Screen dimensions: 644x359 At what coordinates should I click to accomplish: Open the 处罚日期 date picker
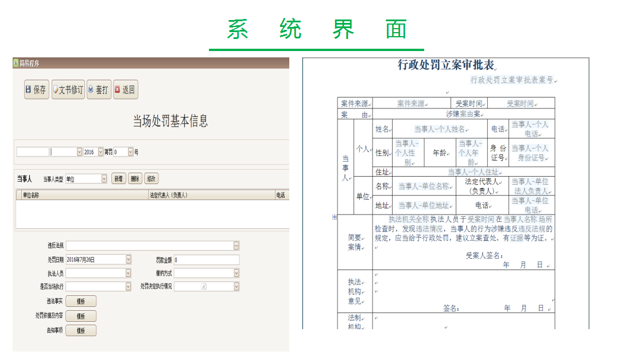[x=128, y=260]
